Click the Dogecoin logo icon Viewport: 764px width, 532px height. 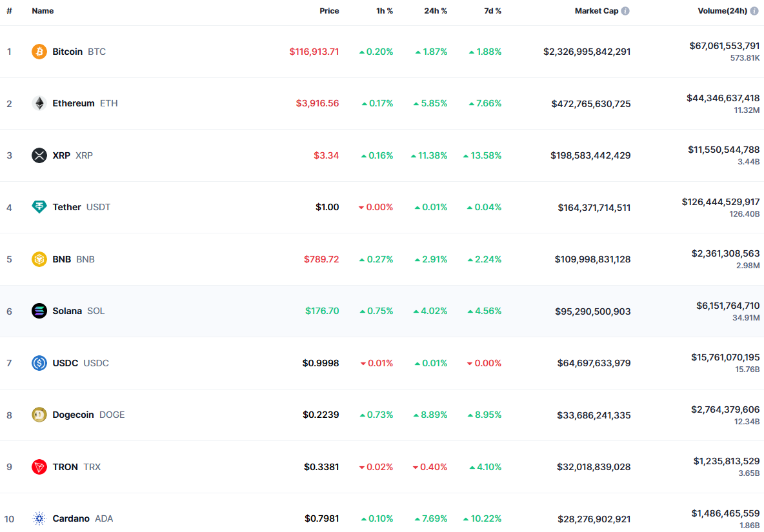[39, 415]
